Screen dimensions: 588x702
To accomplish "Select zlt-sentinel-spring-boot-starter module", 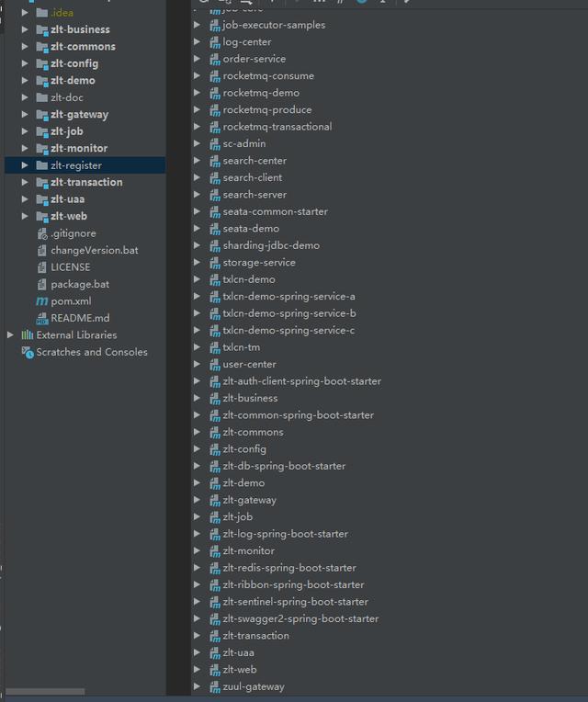I will tap(295, 602).
